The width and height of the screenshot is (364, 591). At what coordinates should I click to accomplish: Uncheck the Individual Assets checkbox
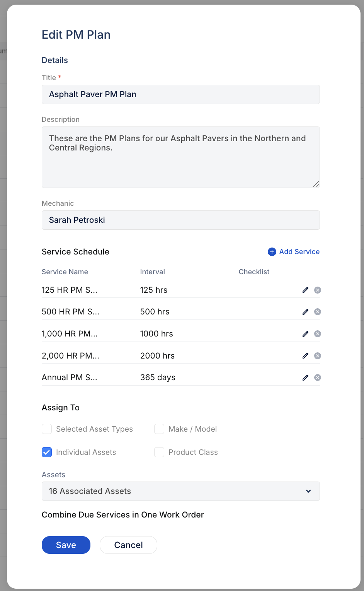pyautogui.click(x=46, y=452)
